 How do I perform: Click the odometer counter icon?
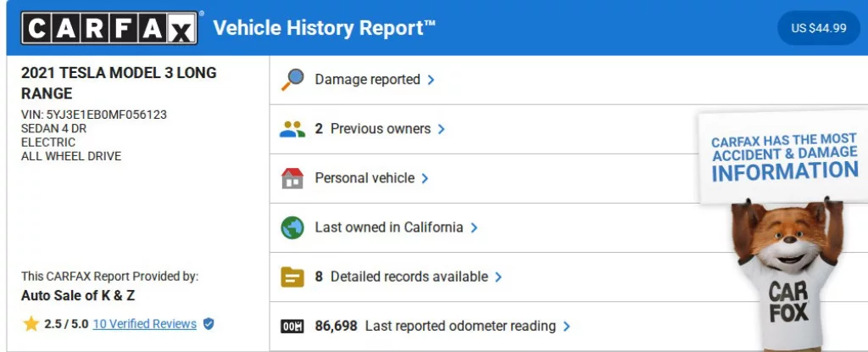(x=292, y=326)
